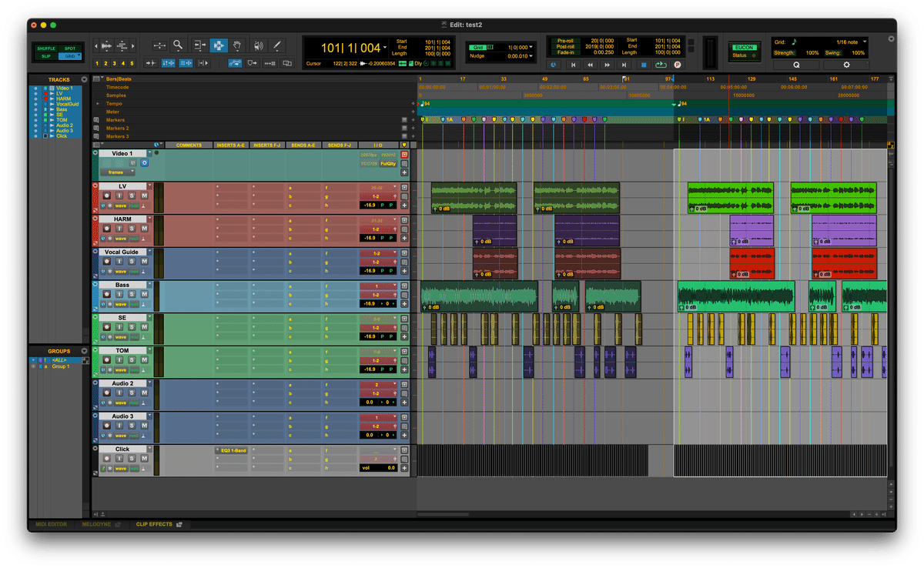Toggle the Pre-roll button
Image resolution: width=924 pixels, height=568 pixels.
tap(566, 40)
